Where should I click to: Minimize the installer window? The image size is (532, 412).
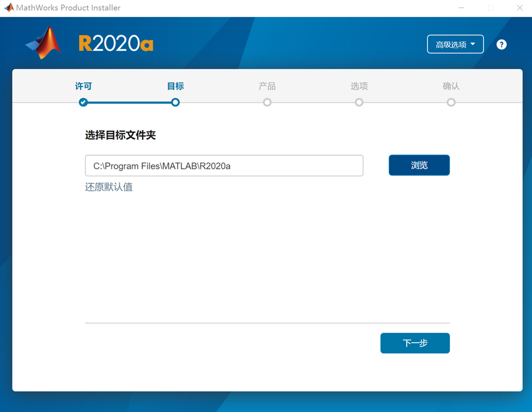(x=461, y=8)
